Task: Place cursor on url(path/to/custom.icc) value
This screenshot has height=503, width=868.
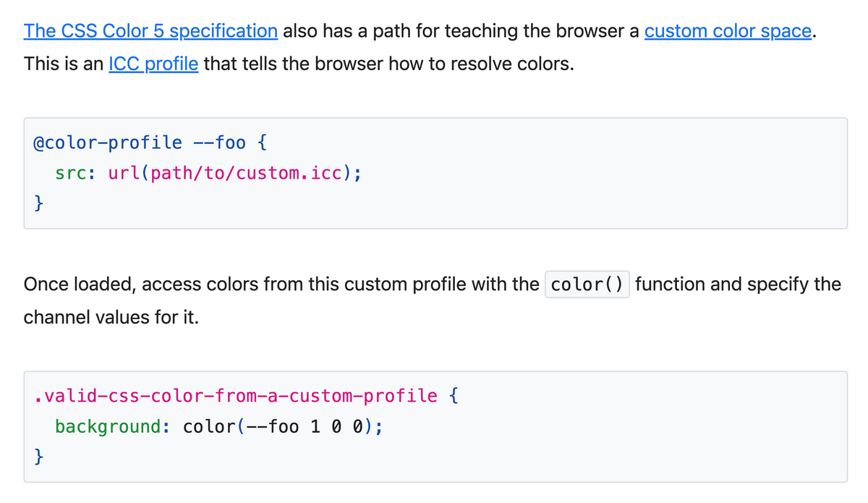Action: 231,174
